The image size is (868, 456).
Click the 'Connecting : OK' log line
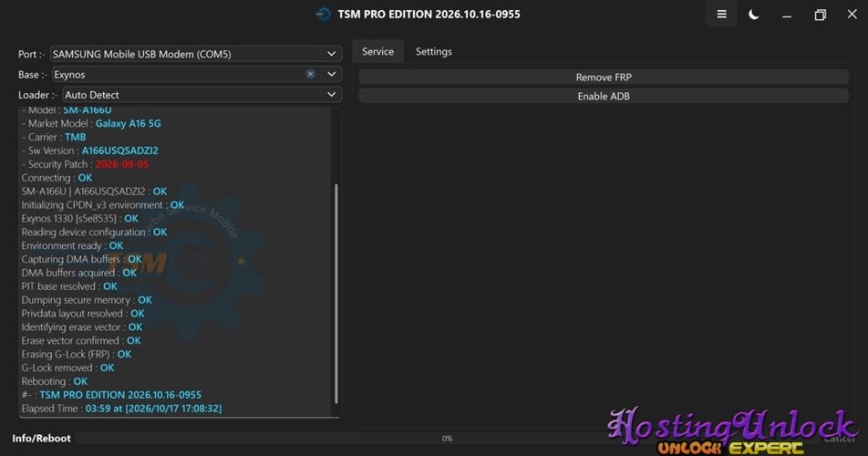pos(57,178)
